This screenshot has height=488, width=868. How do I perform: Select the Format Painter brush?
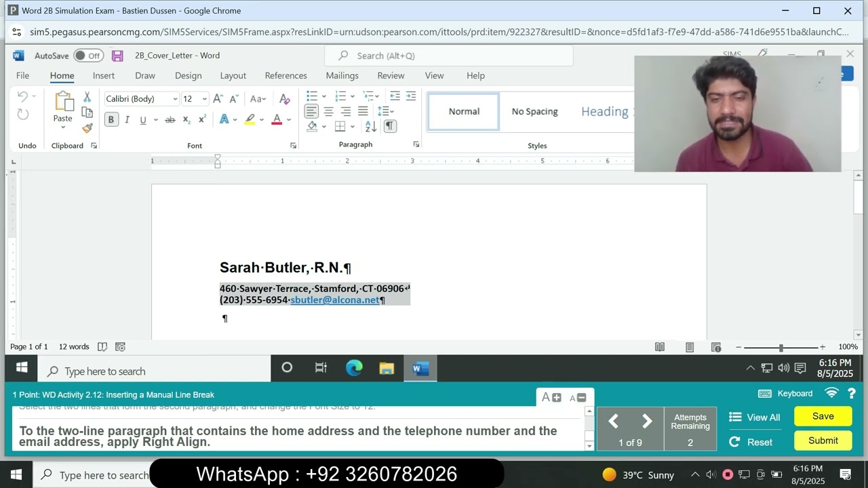(87, 127)
